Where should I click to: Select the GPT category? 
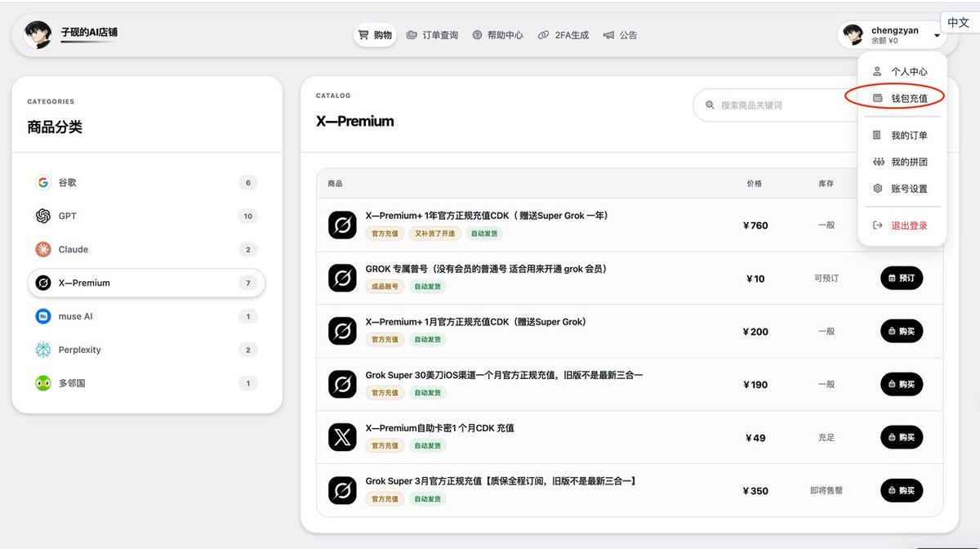coord(147,216)
